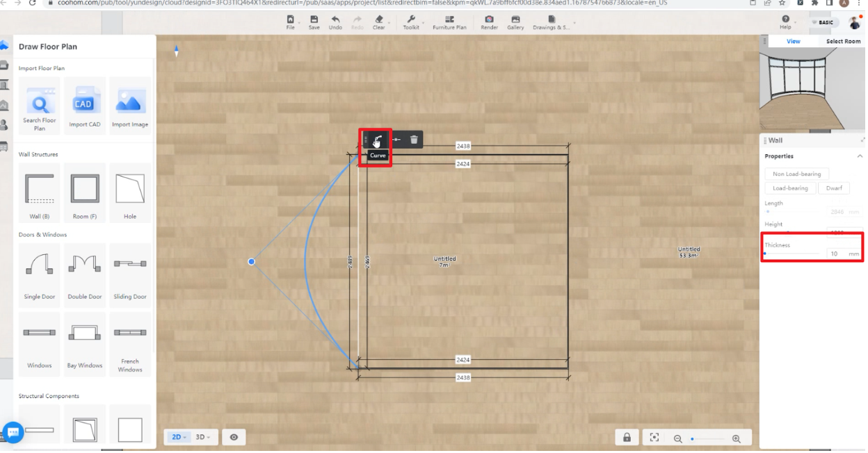Viewport: 868px width, 453px height.
Task: Collapse the Properties section chevron
Action: [x=860, y=156]
